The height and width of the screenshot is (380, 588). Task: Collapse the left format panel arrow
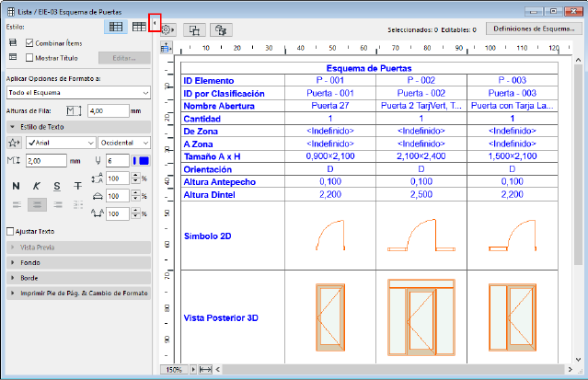point(155,21)
